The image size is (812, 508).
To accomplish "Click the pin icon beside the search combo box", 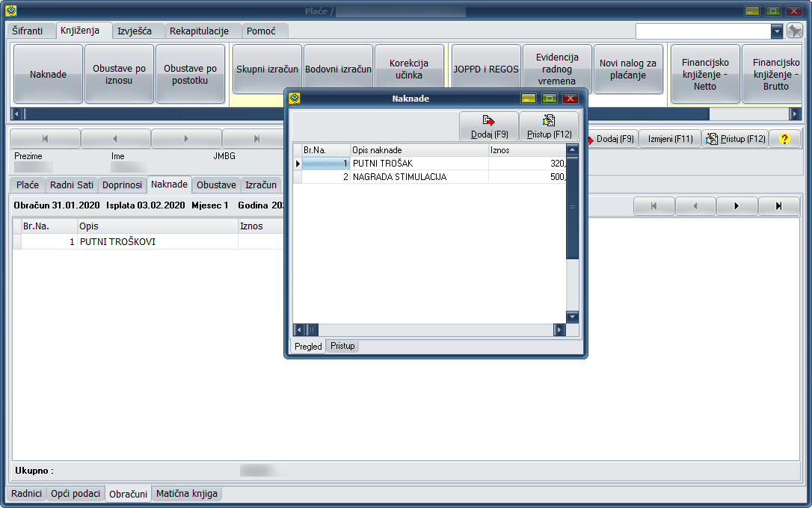I will 795,31.
